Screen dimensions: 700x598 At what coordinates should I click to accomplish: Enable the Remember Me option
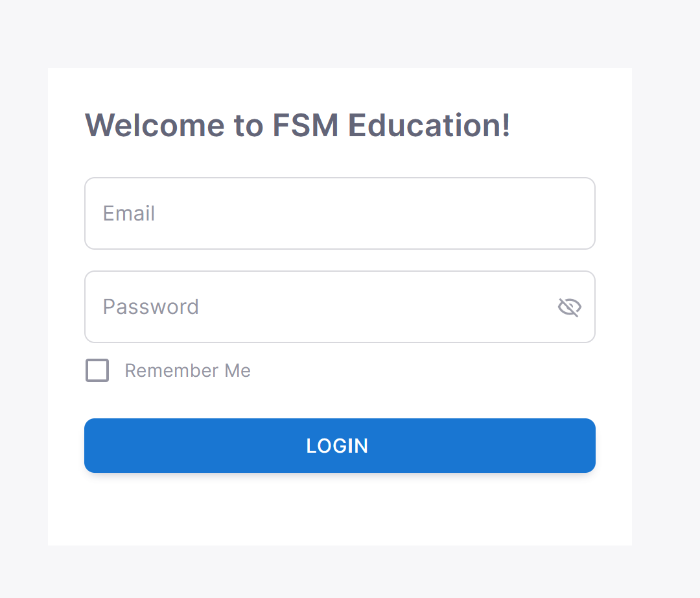pyautogui.click(x=97, y=370)
